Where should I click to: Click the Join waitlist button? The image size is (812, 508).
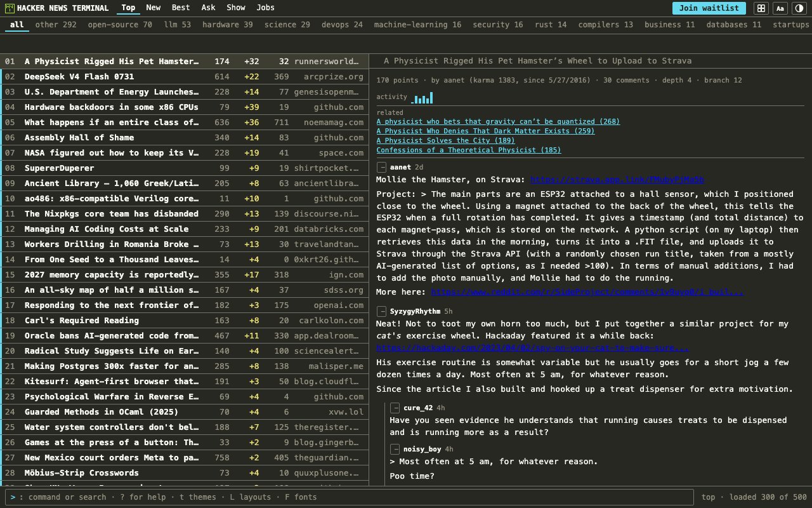[709, 8]
